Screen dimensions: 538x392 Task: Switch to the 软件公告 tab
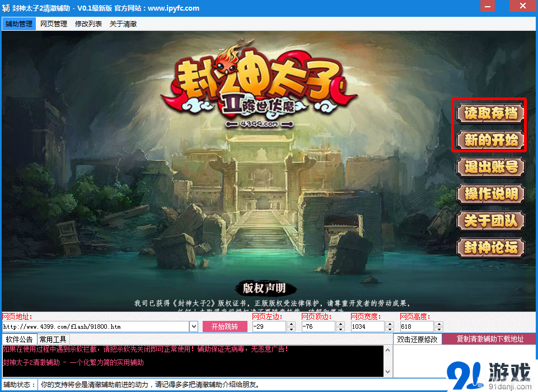(x=19, y=339)
